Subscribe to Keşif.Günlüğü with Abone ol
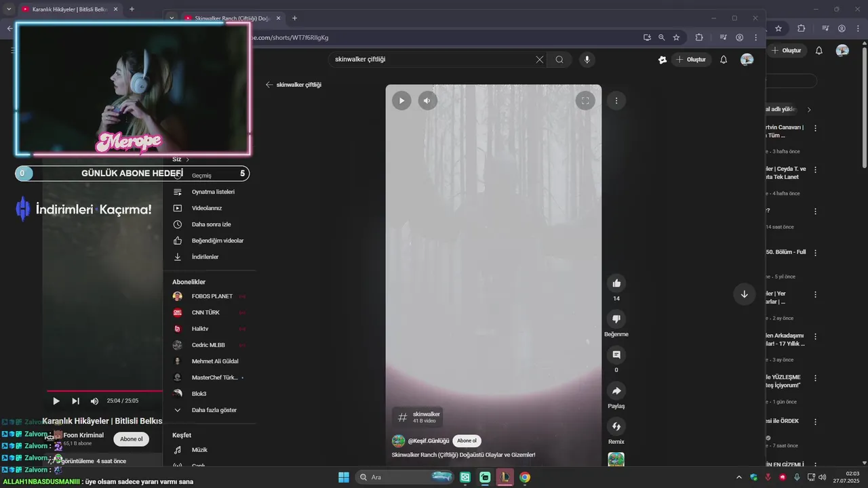Image resolution: width=868 pixels, height=488 pixels. [x=467, y=441]
